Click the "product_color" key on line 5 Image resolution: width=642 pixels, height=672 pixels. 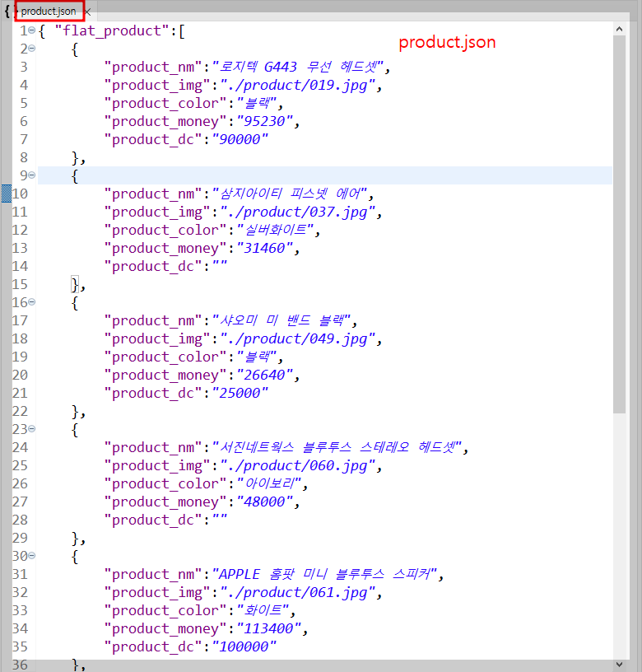[x=165, y=103]
